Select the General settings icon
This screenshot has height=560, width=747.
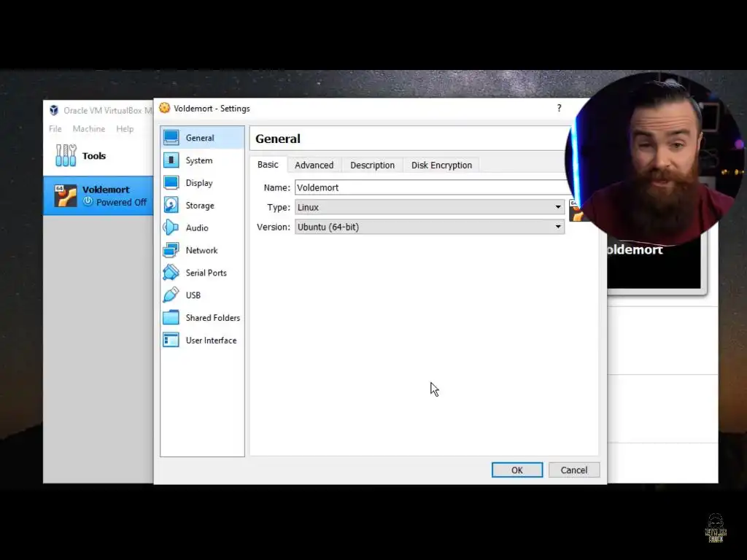(x=171, y=138)
